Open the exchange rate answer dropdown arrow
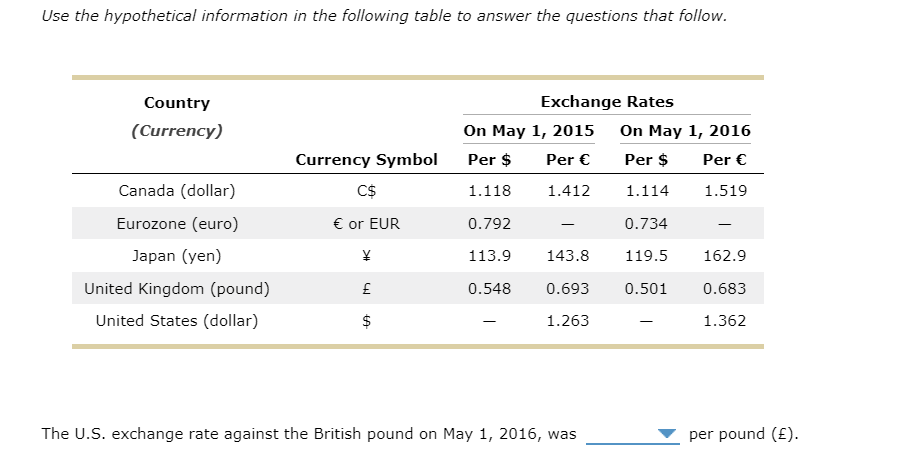 tap(667, 434)
